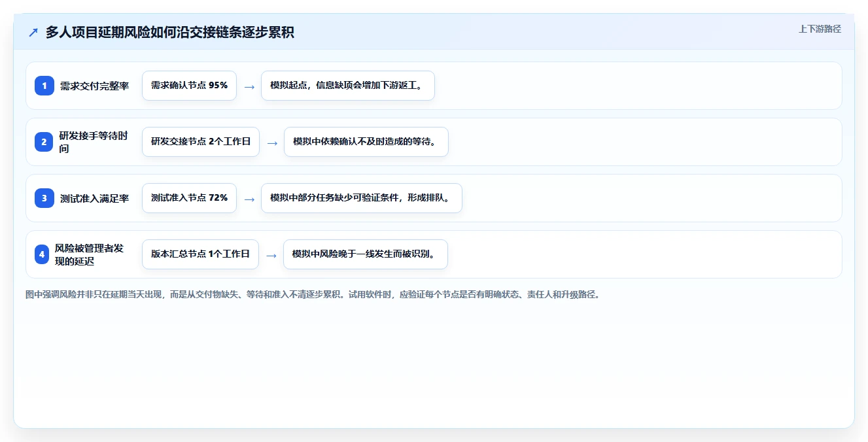Select note 模拟起点，信息缺项会增加下游返工。
This screenshot has height=442, width=868.
[x=348, y=86]
